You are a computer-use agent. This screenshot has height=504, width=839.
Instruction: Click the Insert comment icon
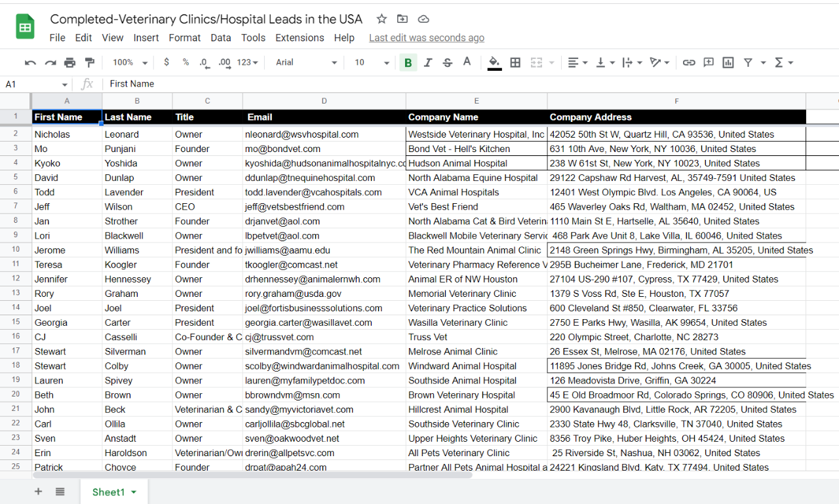tap(708, 62)
